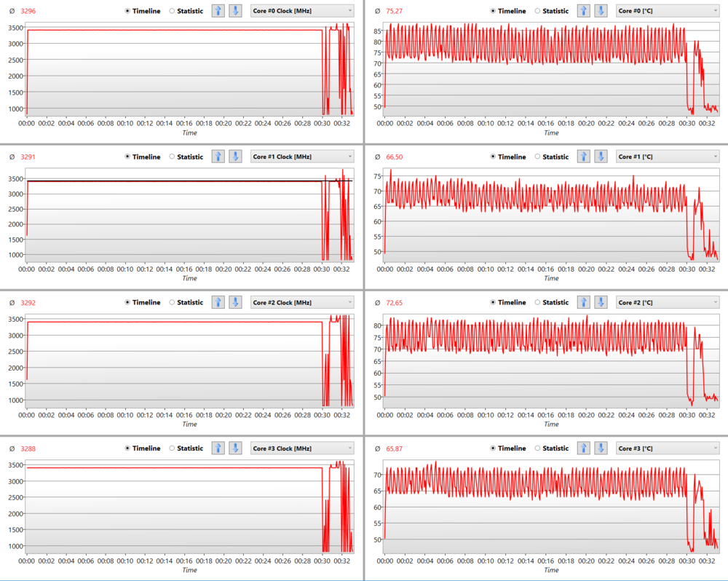728x581 pixels.
Task: Open the Core #2 Clock [MHz] dropdown
Action: pyautogui.click(x=302, y=302)
